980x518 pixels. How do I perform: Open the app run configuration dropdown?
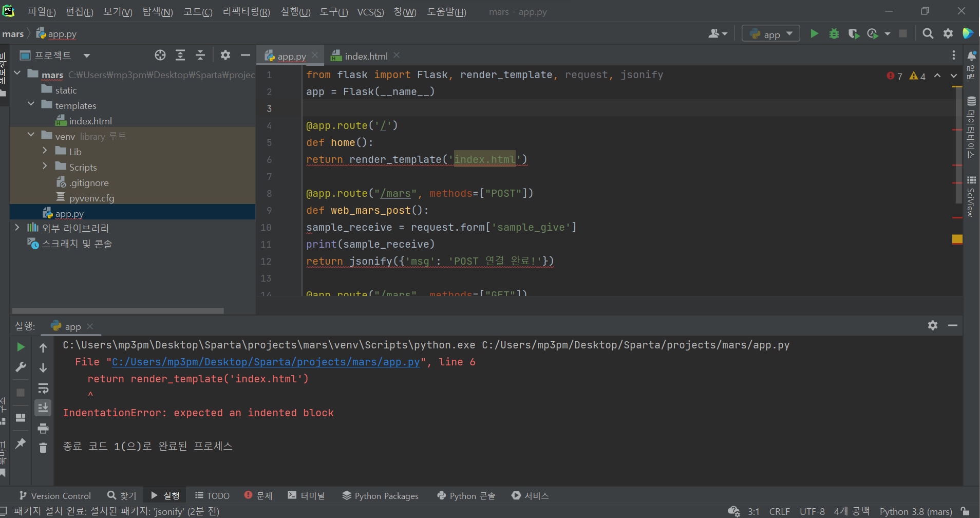771,34
